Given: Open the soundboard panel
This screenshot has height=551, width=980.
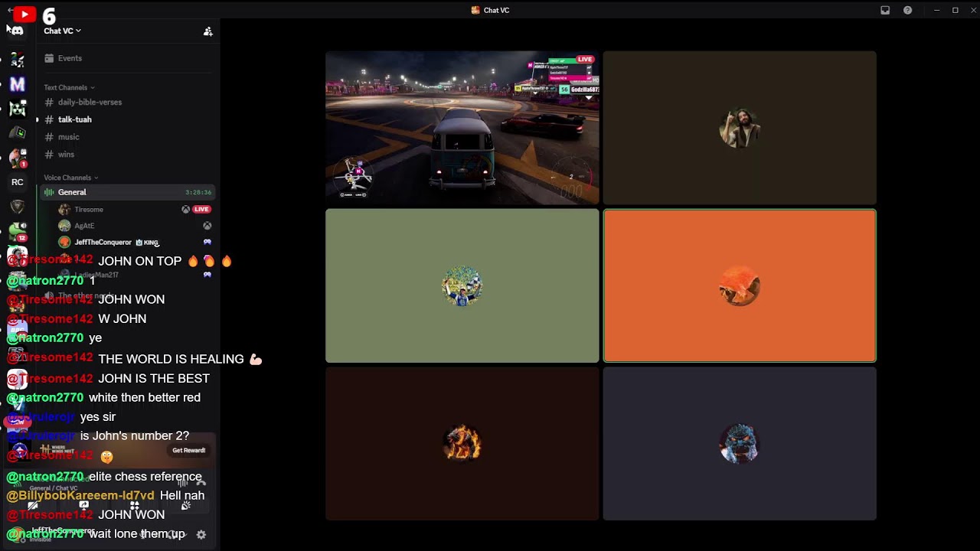Looking at the screenshot, I should pos(185,506).
